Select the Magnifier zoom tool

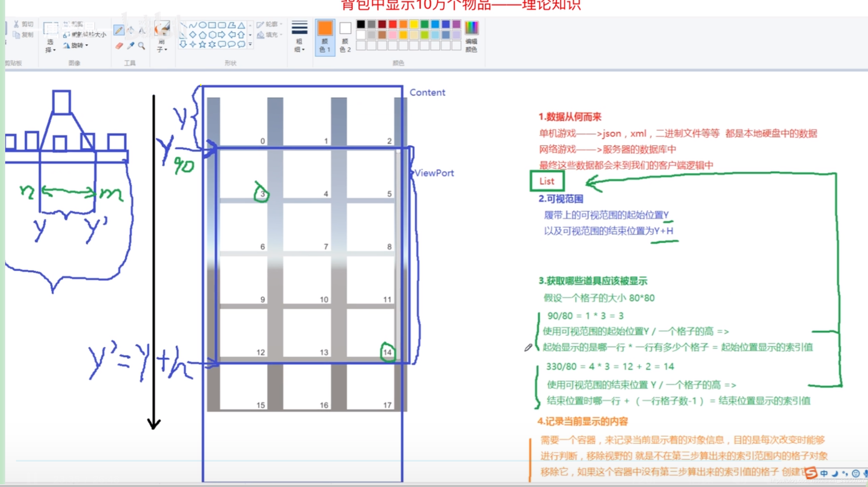coord(141,46)
